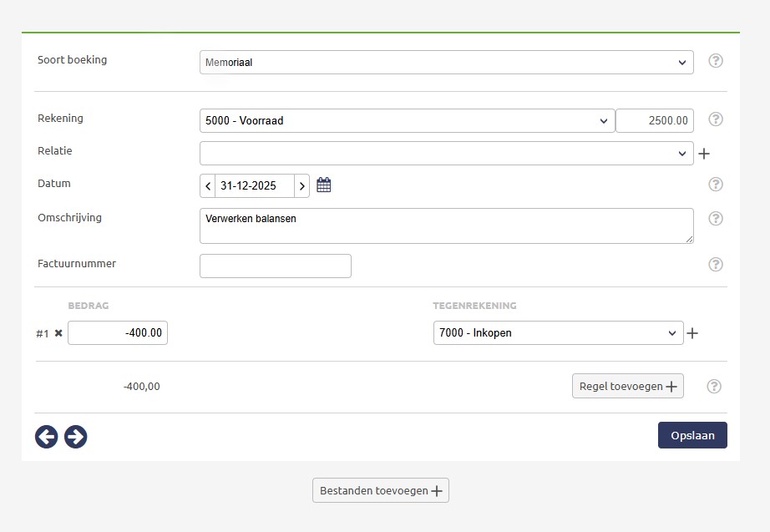Step date back one day
The height and width of the screenshot is (532, 770).
pyautogui.click(x=208, y=186)
